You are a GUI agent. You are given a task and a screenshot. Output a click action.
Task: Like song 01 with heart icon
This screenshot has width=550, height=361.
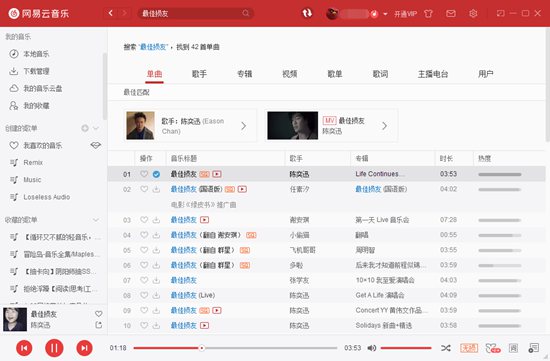(x=144, y=174)
